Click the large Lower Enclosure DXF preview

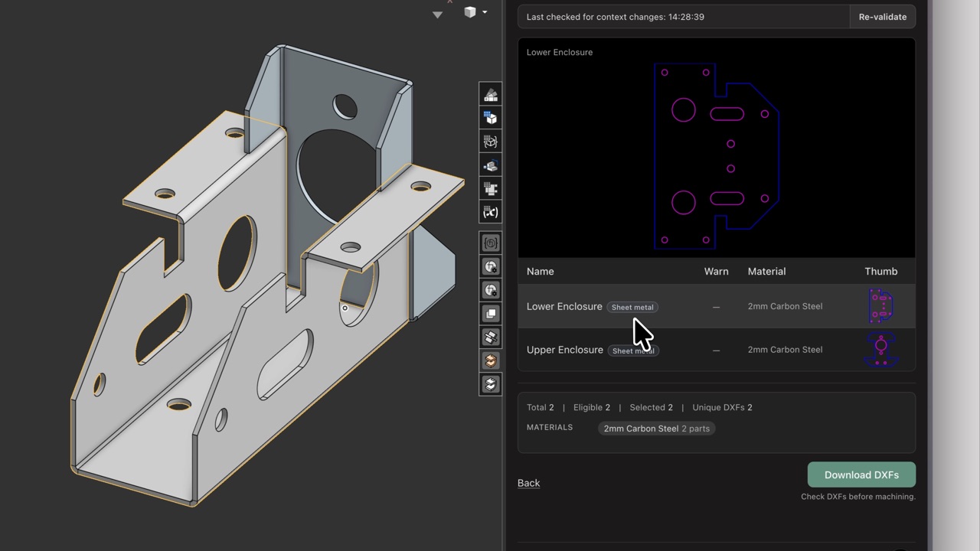(x=717, y=156)
